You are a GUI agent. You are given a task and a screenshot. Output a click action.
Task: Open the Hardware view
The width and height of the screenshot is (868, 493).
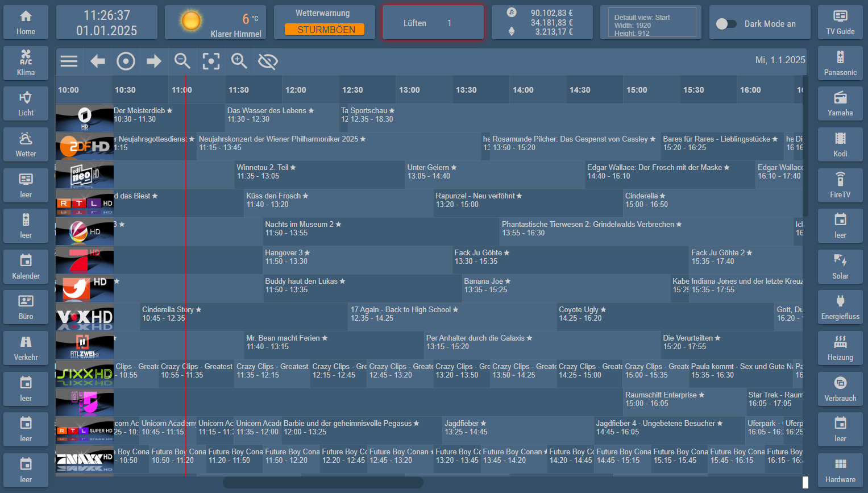click(840, 470)
